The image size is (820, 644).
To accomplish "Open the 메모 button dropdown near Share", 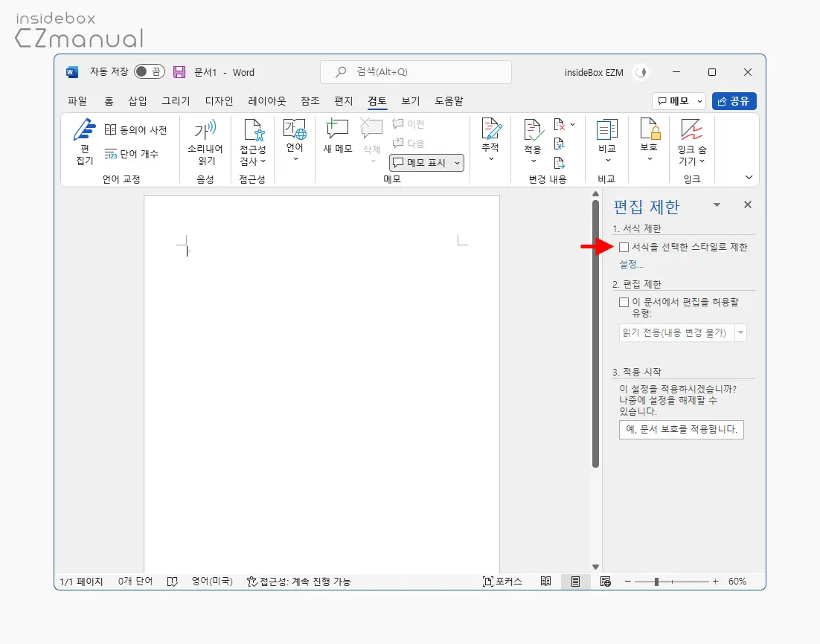I will click(699, 101).
